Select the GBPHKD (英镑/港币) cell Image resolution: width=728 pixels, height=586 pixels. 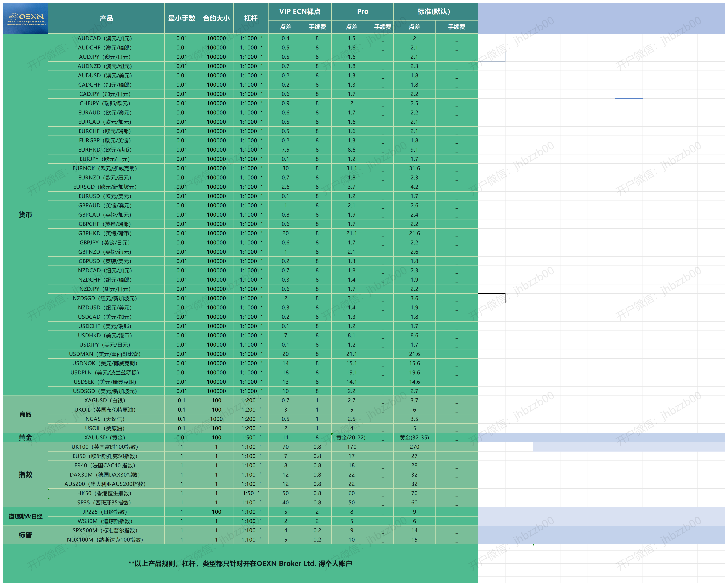106,233
